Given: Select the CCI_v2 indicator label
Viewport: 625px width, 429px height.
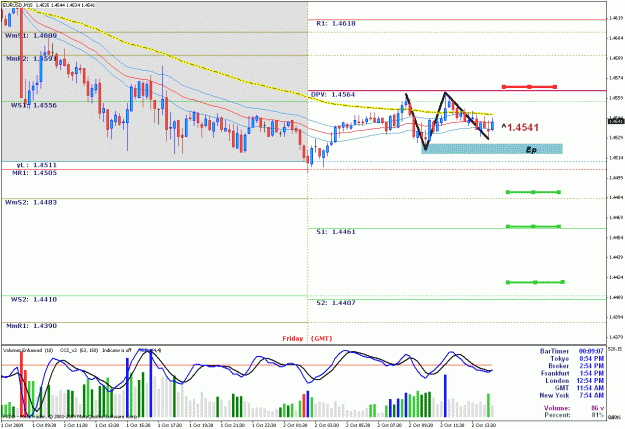Looking at the screenshot, I should [79, 350].
